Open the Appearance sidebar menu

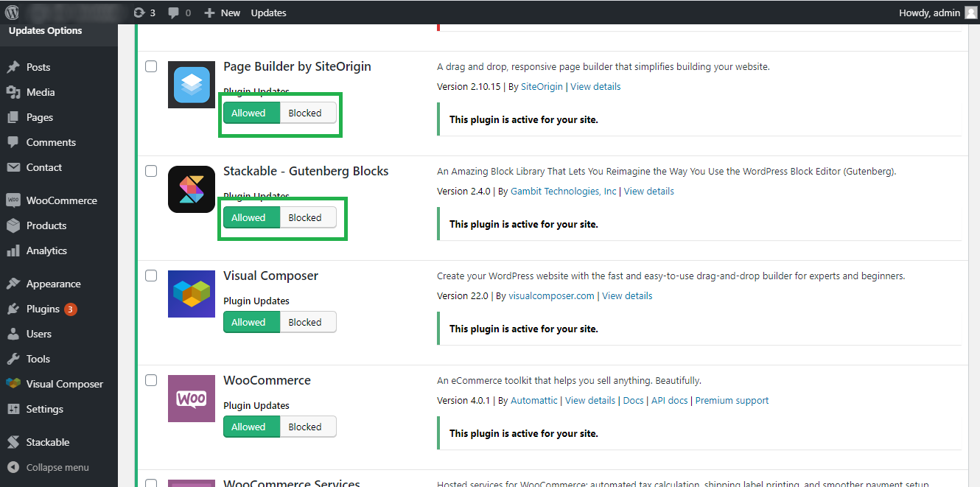[x=53, y=284]
